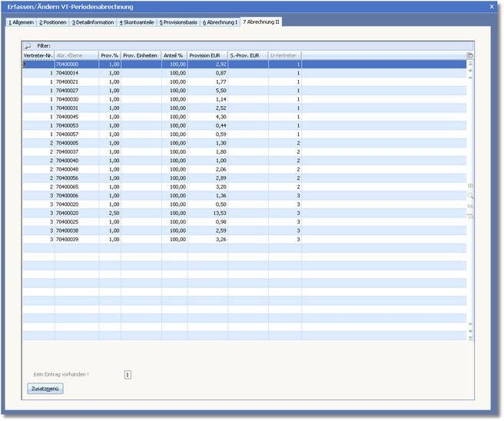The width and height of the screenshot is (504, 421).
Task: Go to the 6 Abrechnung I tab
Action: coord(220,22)
